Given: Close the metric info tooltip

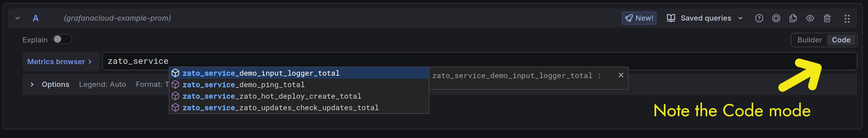Looking at the screenshot, I should (x=621, y=75).
